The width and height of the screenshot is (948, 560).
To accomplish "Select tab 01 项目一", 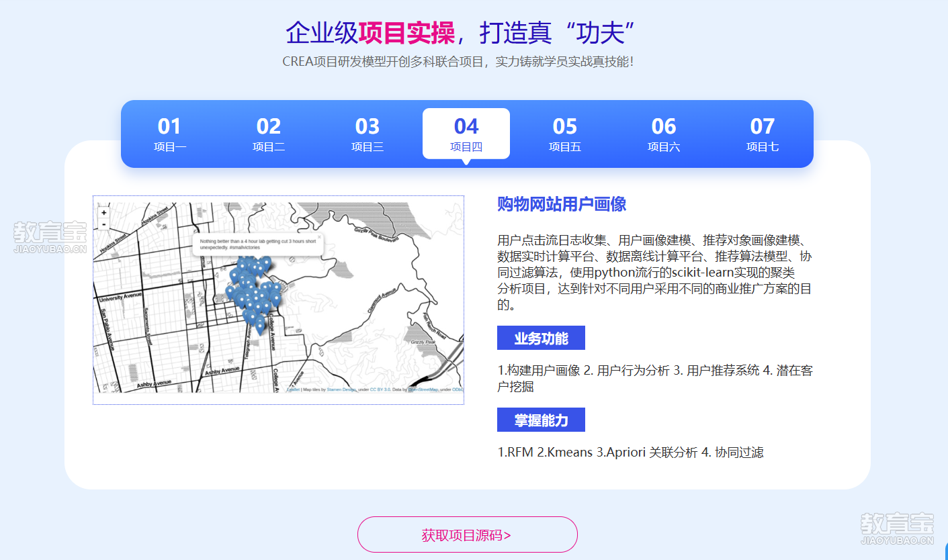I will click(169, 134).
